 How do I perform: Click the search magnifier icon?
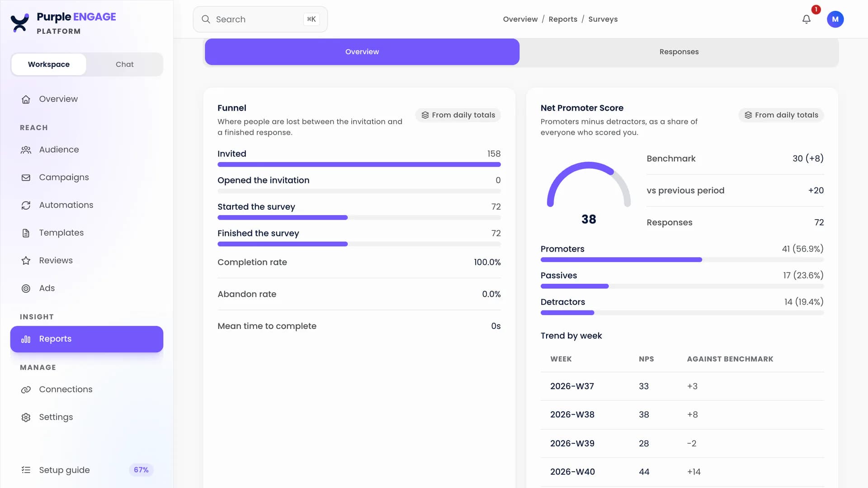206,19
